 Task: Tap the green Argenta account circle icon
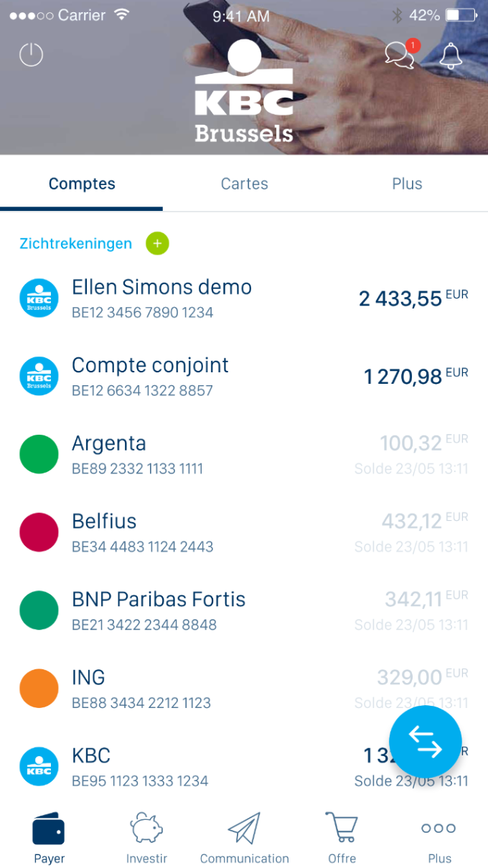point(38,454)
